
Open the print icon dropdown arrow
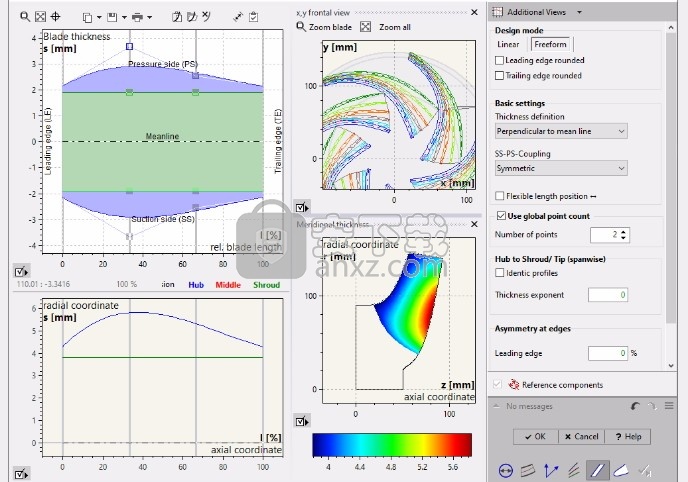150,18
